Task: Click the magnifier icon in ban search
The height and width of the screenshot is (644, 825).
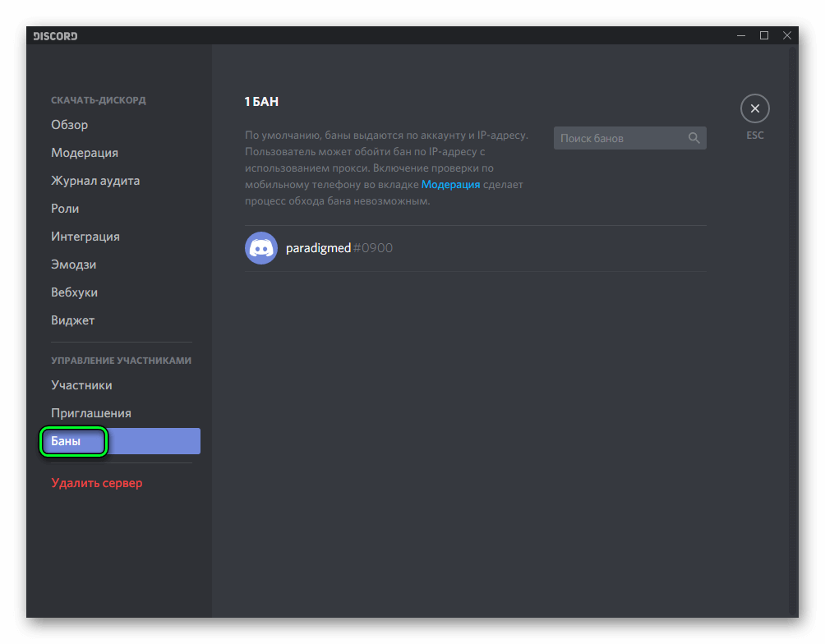Action: click(x=694, y=138)
